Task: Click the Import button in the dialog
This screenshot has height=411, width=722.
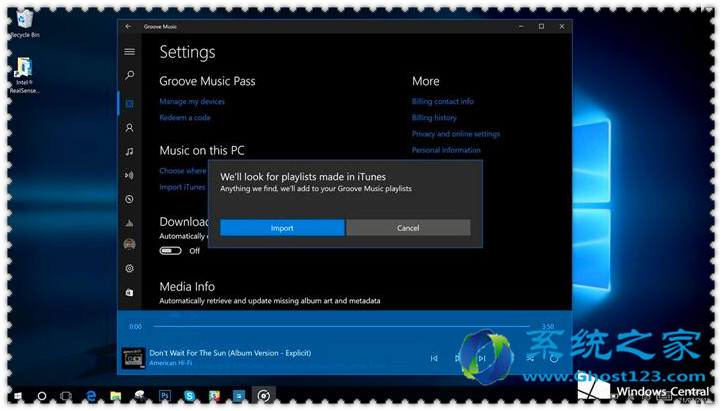Action: 282,228
